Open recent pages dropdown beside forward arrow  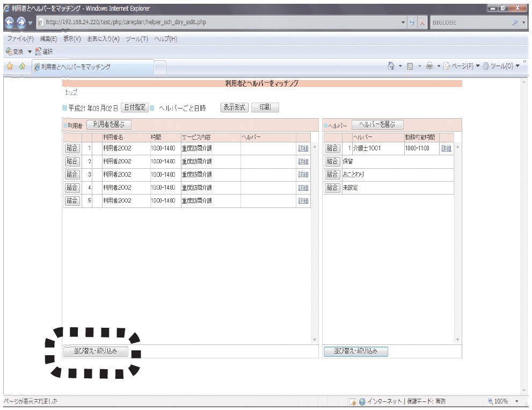click(x=30, y=23)
